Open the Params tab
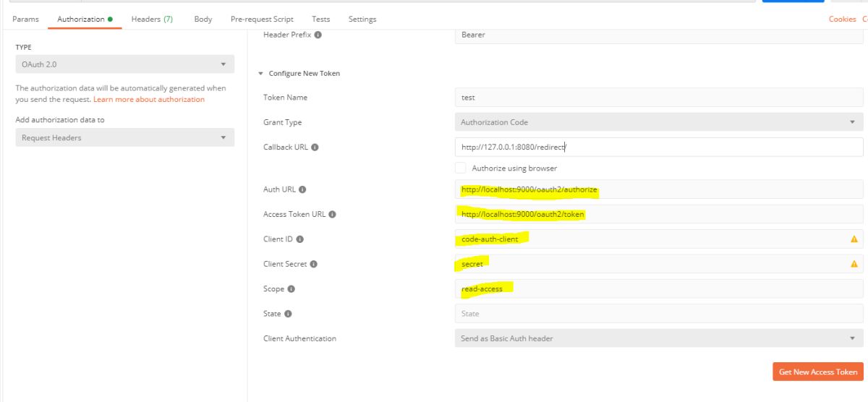Image resolution: width=868 pixels, height=402 pixels. point(26,20)
